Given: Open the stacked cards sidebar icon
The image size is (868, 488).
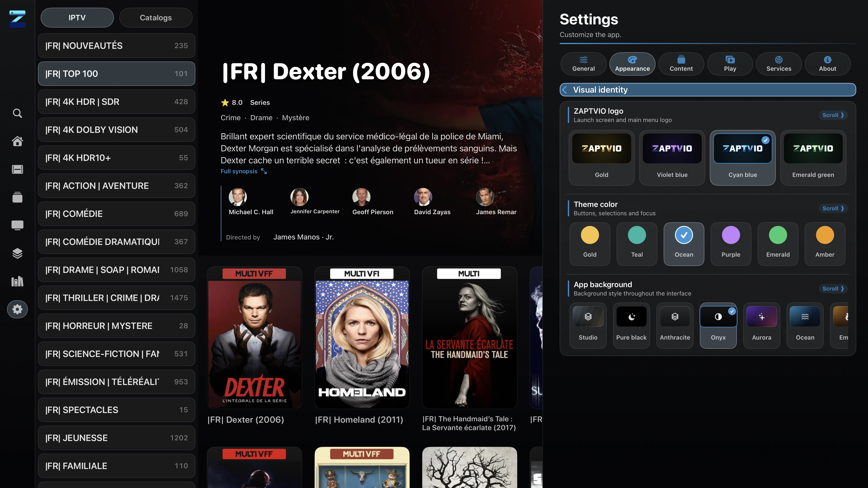Looking at the screenshot, I should pyautogui.click(x=18, y=197).
